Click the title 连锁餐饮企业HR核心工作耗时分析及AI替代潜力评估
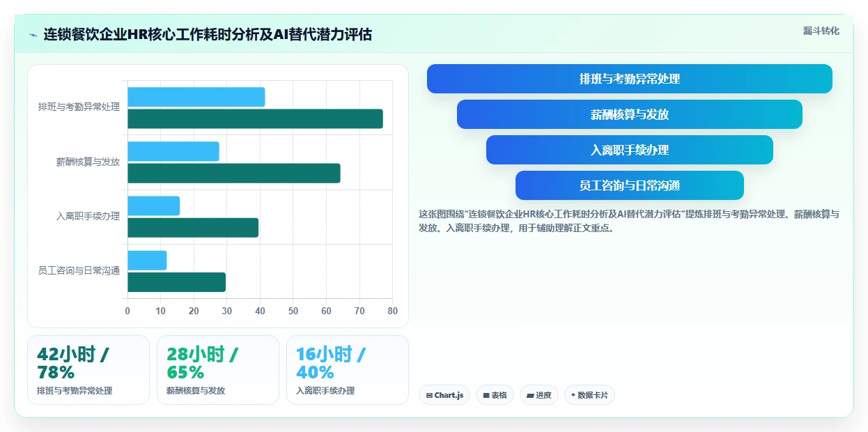The image size is (868, 432). click(x=208, y=34)
